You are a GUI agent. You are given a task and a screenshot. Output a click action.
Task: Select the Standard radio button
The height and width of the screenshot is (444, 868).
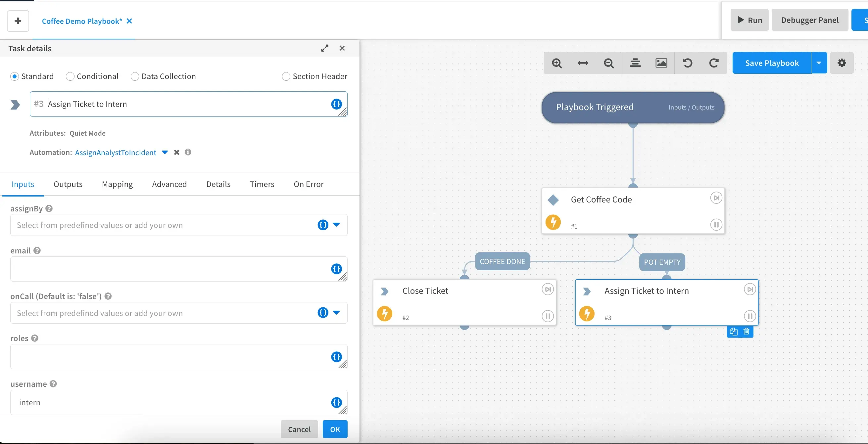coord(15,76)
